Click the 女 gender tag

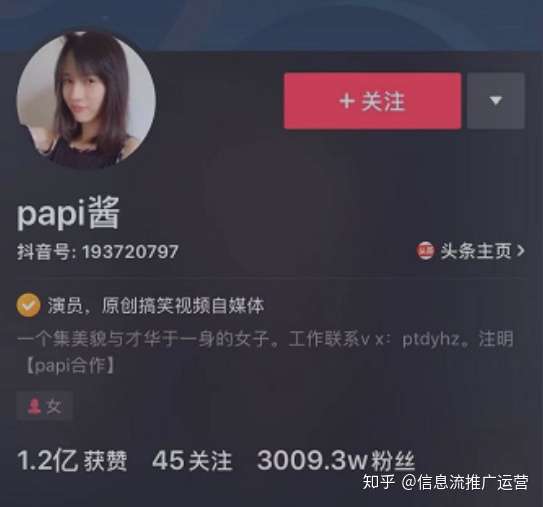[44, 406]
